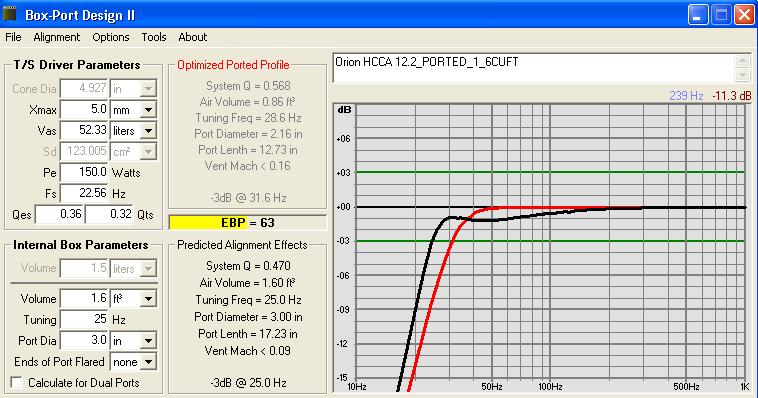Open the File menu
The image size is (758, 398).
[13, 37]
